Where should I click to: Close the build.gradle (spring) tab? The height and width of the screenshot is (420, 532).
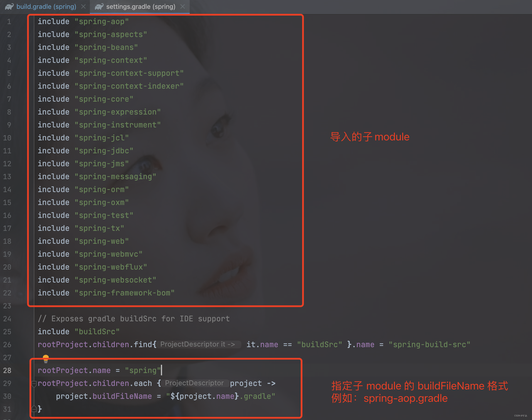pos(83,6)
